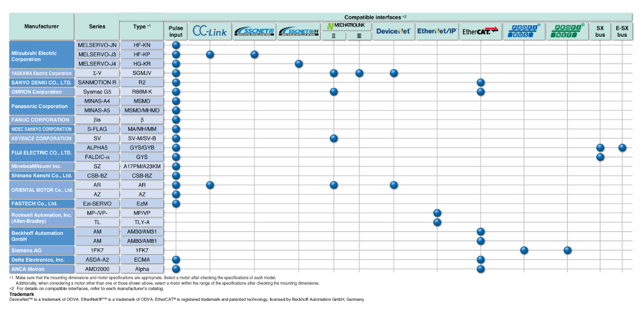Click the MECHATROLINK III dot in SGMJV row

[x=359, y=73]
